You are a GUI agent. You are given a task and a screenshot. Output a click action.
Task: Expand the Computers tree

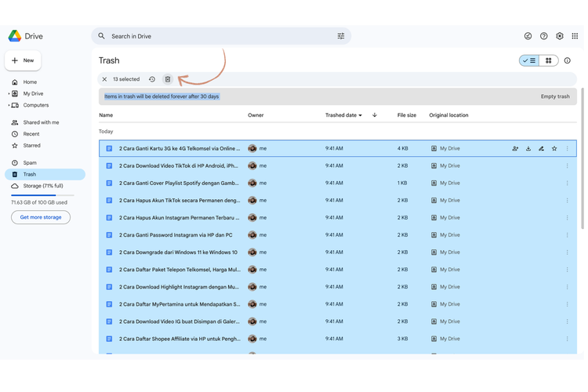coord(9,105)
